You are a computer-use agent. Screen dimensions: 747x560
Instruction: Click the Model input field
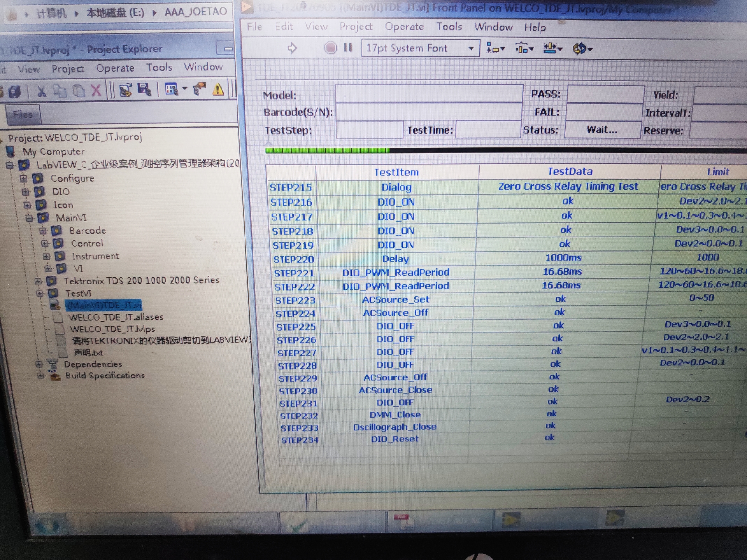click(428, 93)
